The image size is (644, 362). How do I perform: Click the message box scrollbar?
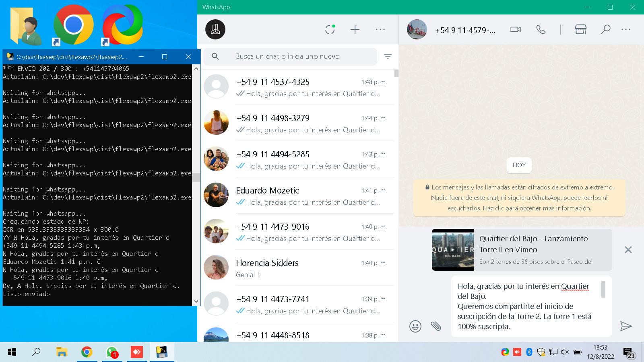603,289
